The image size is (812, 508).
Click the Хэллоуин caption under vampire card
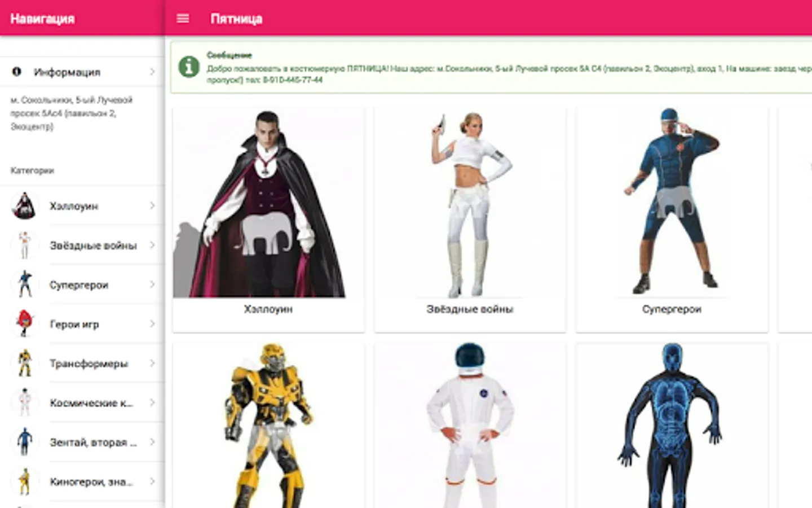268,309
